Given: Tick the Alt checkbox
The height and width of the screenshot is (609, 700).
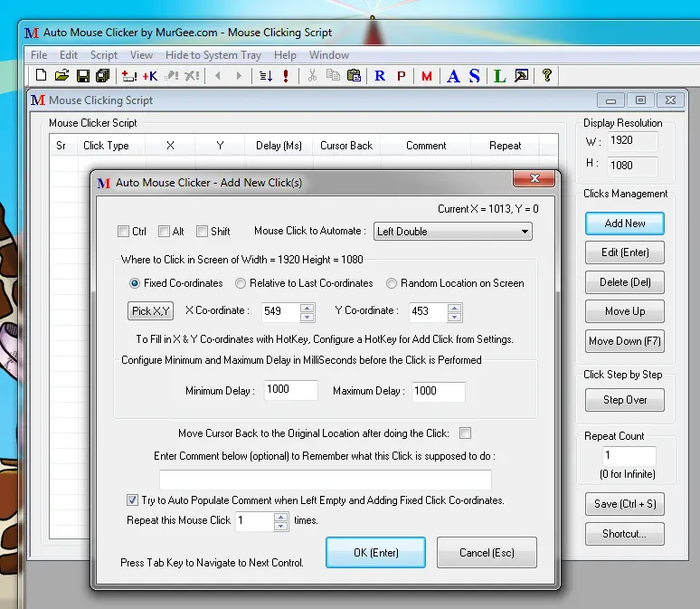Looking at the screenshot, I should [x=164, y=231].
